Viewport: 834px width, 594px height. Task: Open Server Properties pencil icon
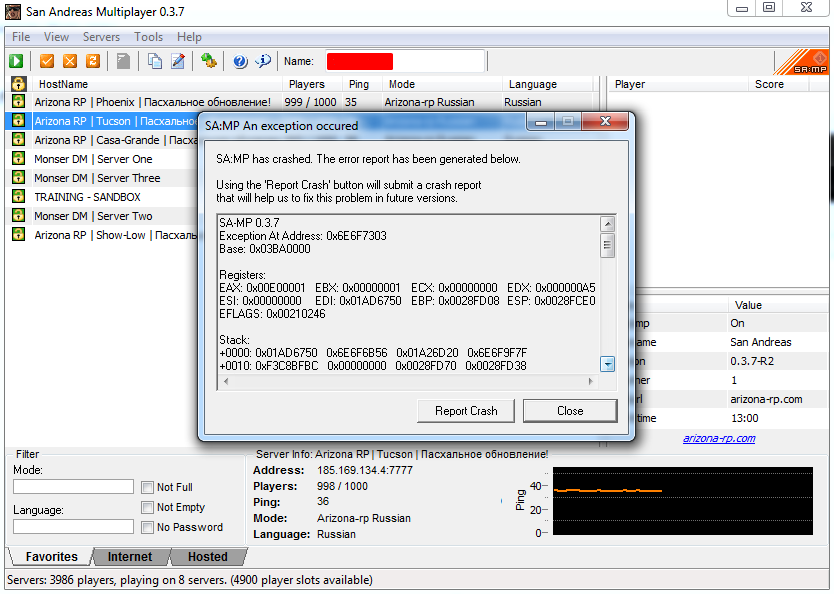(x=178, y=61)
